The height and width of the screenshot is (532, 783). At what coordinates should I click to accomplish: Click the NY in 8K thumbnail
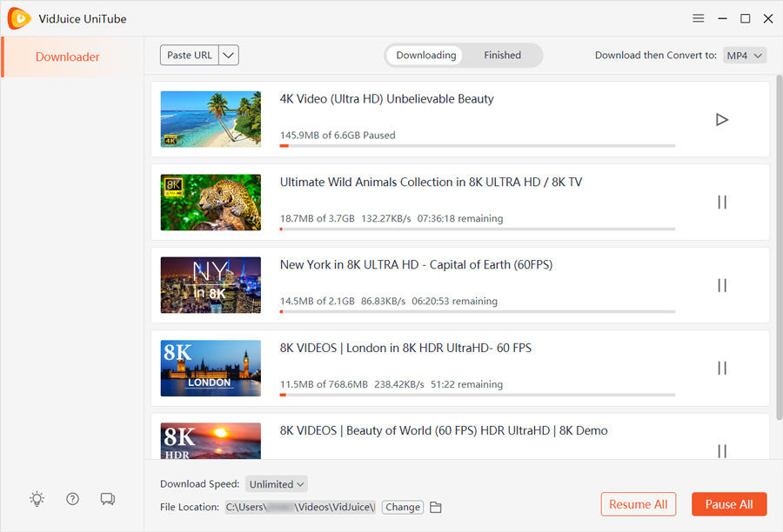[211, 285]
